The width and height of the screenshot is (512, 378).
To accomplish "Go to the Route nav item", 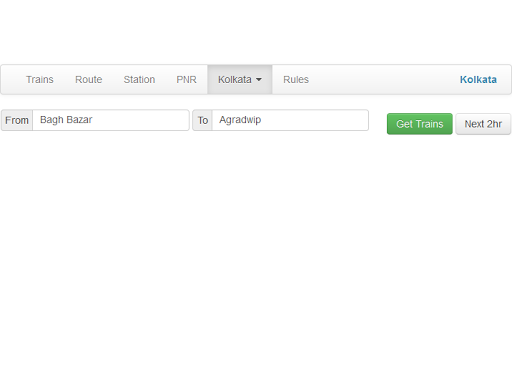I will coord(88,80).
